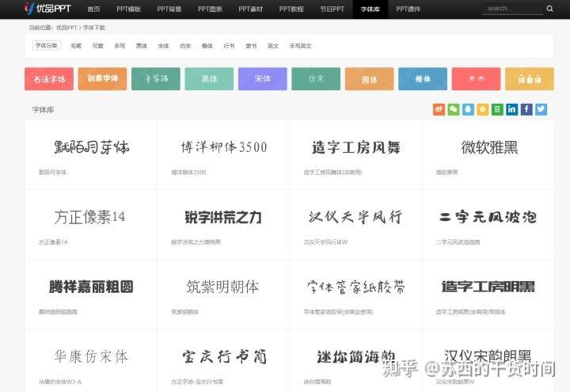Image resolution: width=570 pixels, height=392 pixels.
Task: Open the 造字工房风舞 font card
Action: (x=355, y=155)
